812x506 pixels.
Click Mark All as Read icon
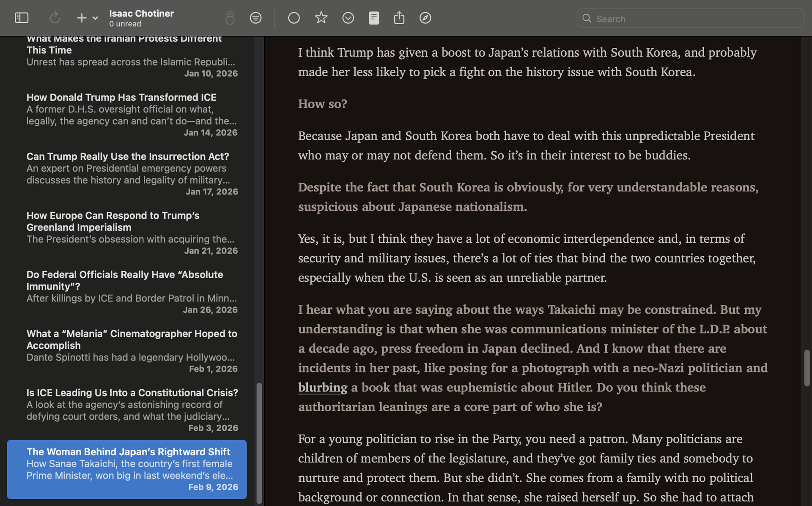230,18
